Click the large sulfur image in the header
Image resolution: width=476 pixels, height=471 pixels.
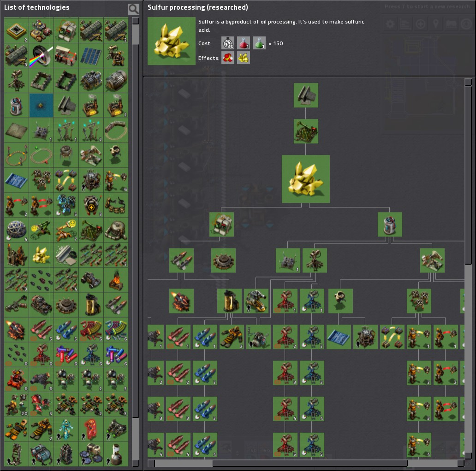tap(172, 41)
